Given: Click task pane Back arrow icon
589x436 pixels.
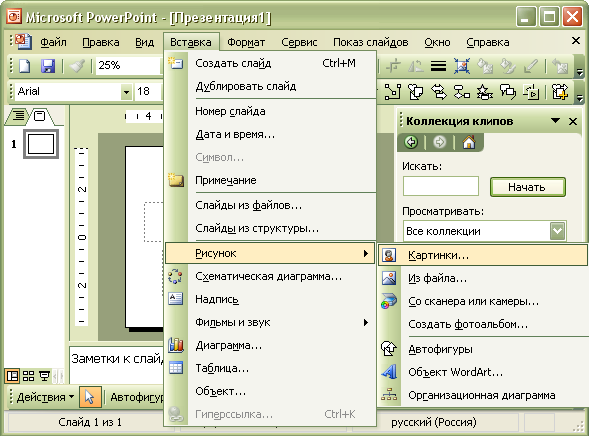Looking at the screenshot, I should (x=411, y=142).
